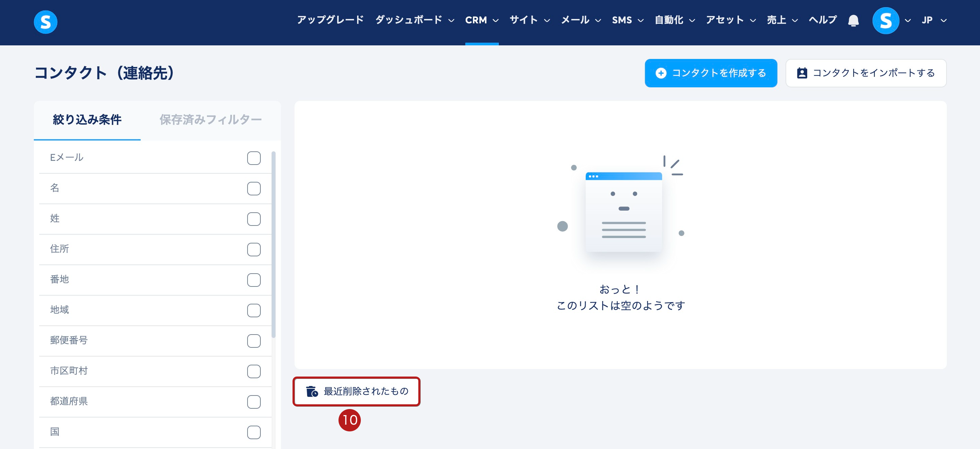Click the empty list illustration
Image resolution: width=980 pixels, height=449 pixels.
[x=623, y=211]
